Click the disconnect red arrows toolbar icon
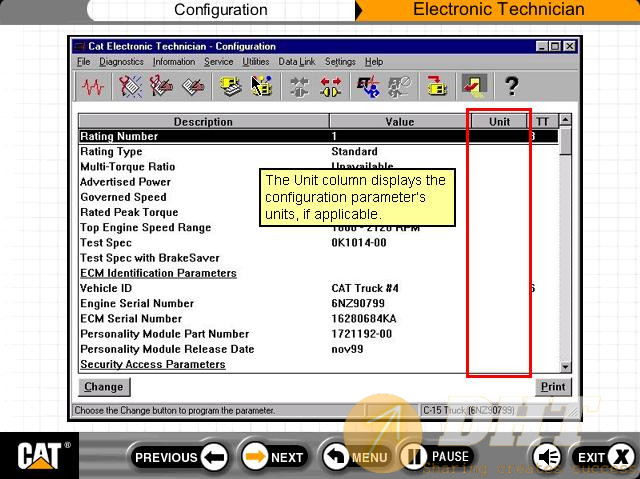Viewport: 640px width, 479px height. coord(331,86)
